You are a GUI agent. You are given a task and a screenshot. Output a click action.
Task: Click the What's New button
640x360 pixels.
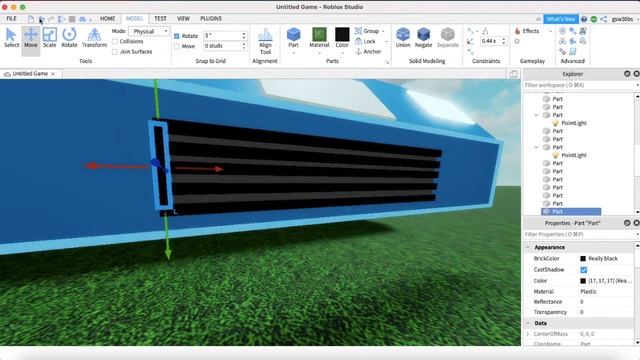click(561, 19)
